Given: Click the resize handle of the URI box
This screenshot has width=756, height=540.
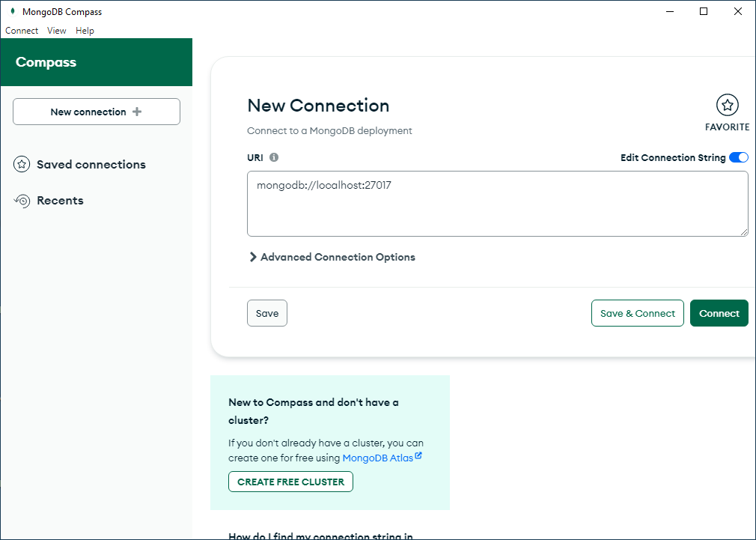Looking at the screenshot, I should tap(743, 232).
